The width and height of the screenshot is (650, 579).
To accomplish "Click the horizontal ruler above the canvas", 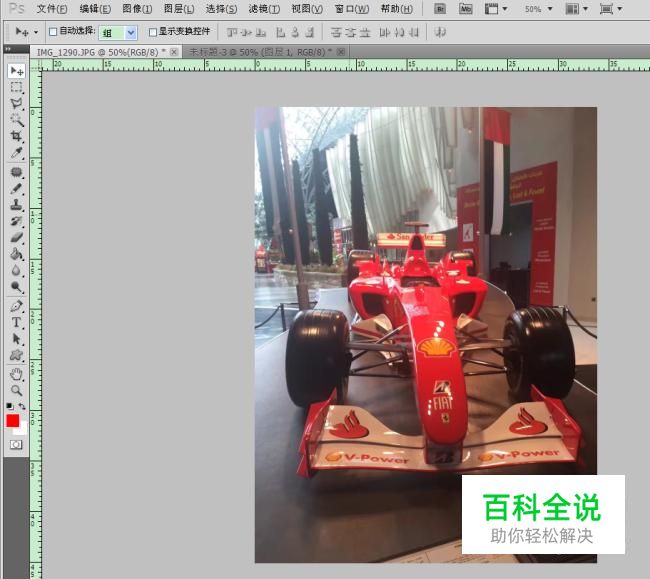I will coord(346,65).
